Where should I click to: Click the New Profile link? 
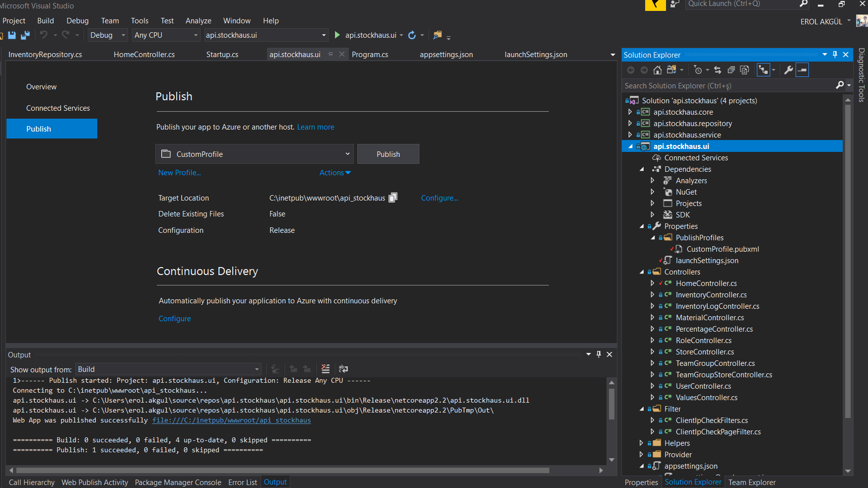tap(179, 173)
